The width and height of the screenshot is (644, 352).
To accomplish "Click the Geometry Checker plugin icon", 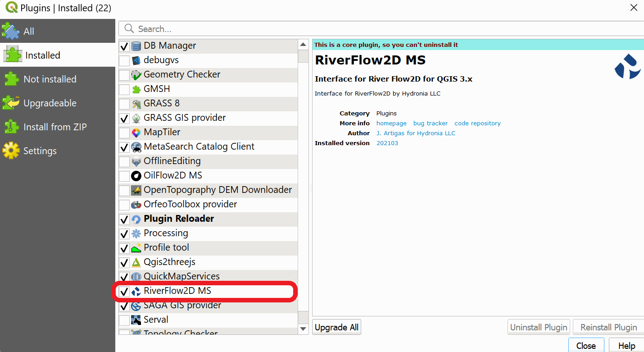I will click(x=136, y=75).
